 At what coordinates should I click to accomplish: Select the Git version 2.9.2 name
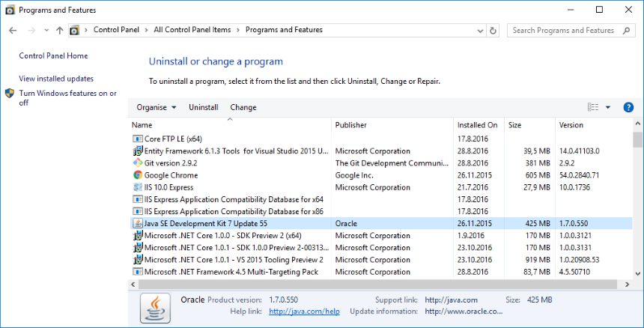click(171, 163)
